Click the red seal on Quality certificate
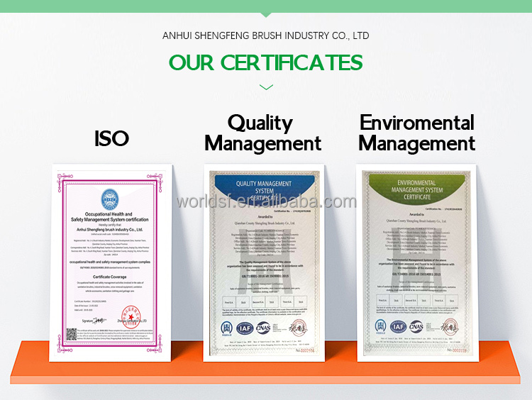 [298, 328]
